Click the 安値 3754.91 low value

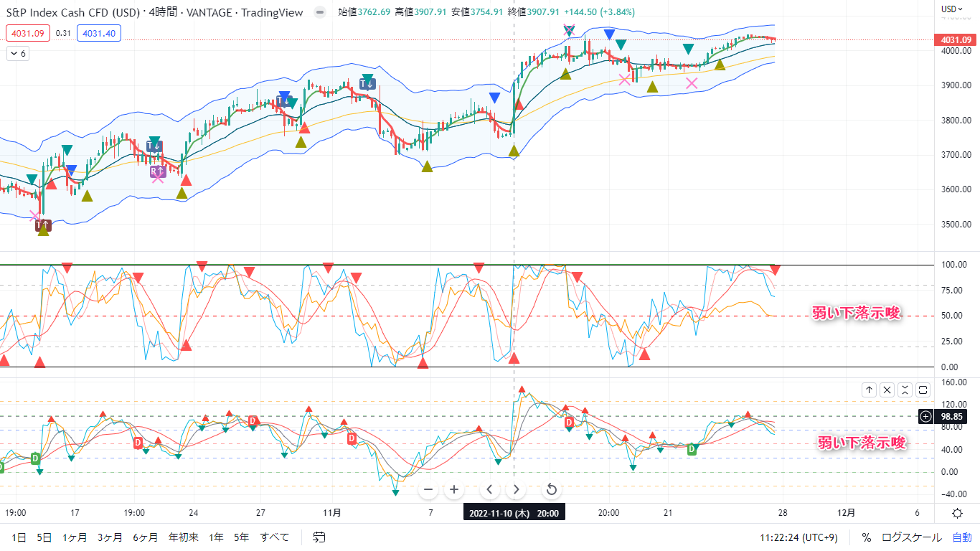click(477, 12)
